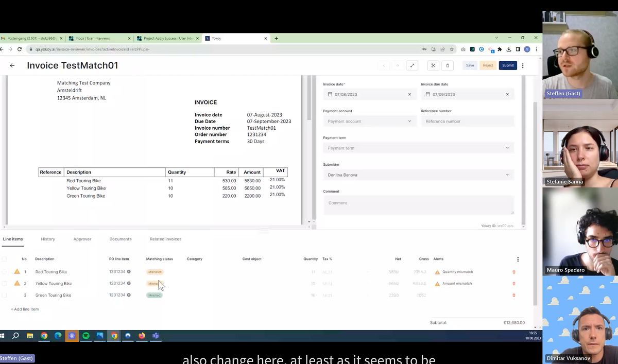
Task: Open the kebab menu beside the Submit button
Action: coord(523,65)
